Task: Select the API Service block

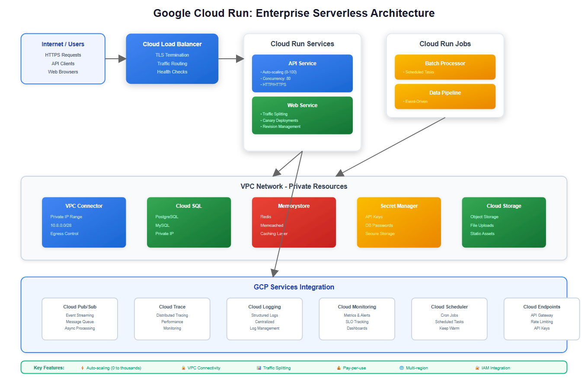Action: coord(302,73)
